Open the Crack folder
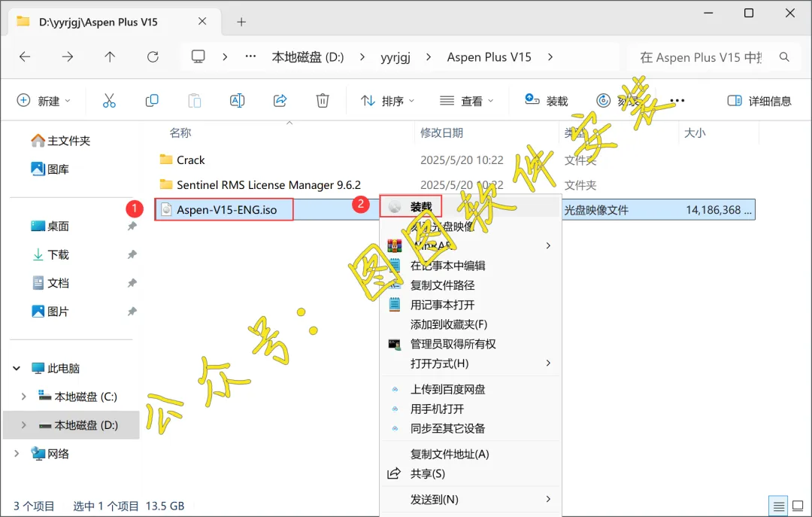This screenshot has height=517, width=812. [190, 160]
